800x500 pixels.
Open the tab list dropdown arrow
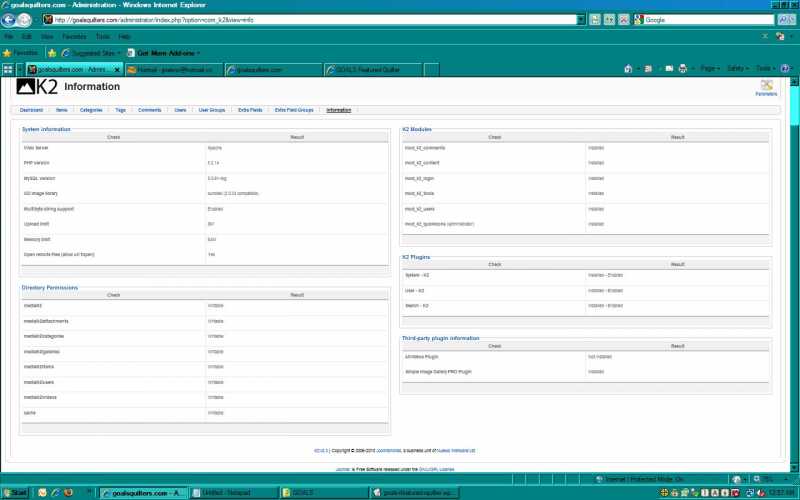(20, 69)
